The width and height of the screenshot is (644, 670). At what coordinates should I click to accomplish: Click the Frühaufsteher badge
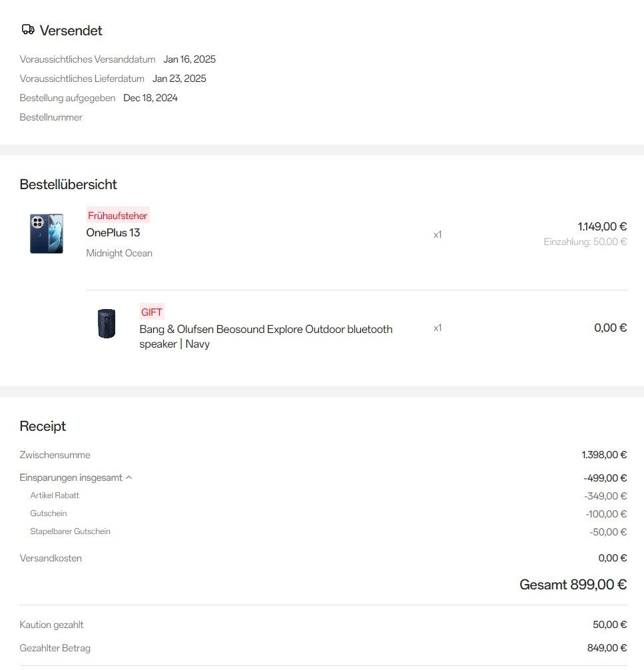click(118, 216)
